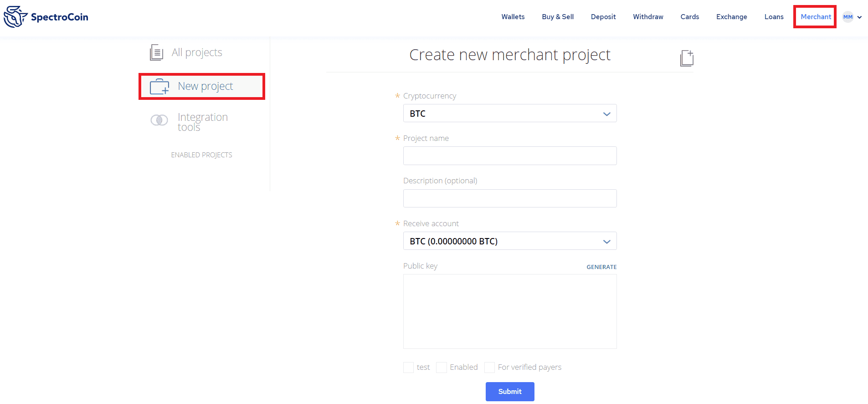Check the test checkbox
Viewport: 868px width, 404px height.
click(408, 368)
